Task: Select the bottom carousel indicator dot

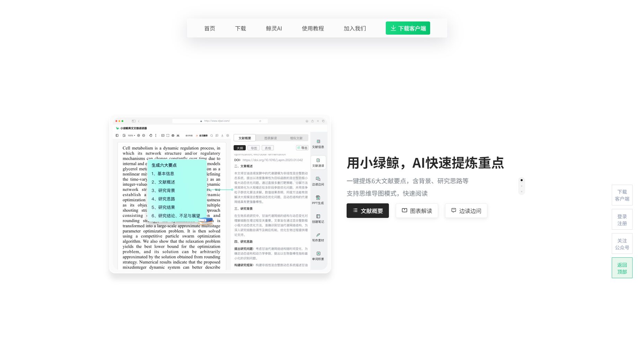Action: 521,192
